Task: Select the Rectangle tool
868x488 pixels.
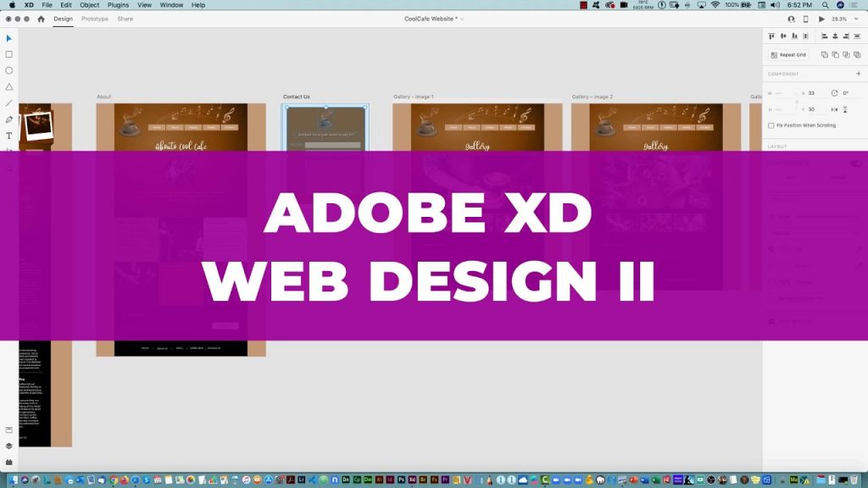Action: 8,53
